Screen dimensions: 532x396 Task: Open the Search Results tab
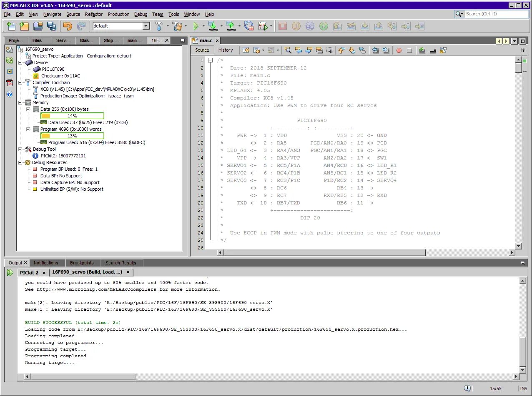(121, 263)
